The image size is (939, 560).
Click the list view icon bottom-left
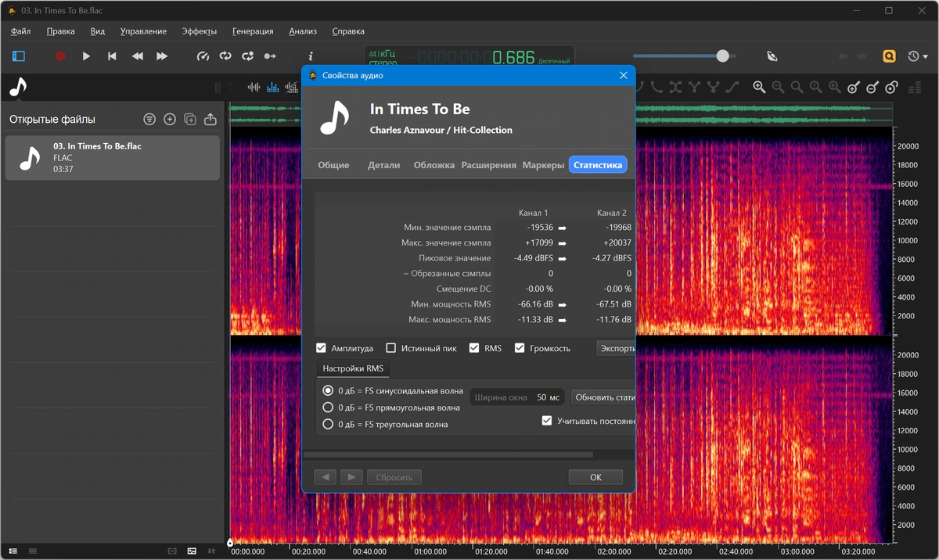[13, 551]
